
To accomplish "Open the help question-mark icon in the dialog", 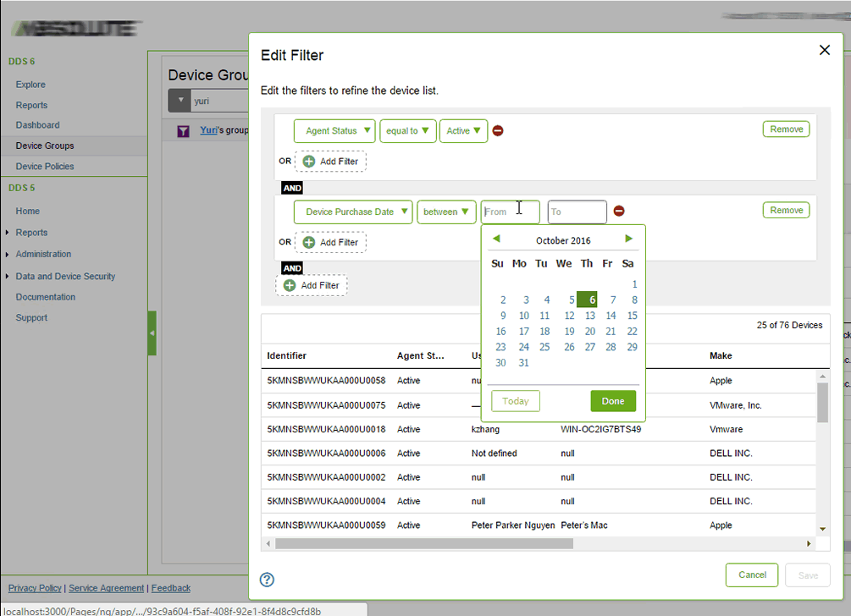I will 267,580.
